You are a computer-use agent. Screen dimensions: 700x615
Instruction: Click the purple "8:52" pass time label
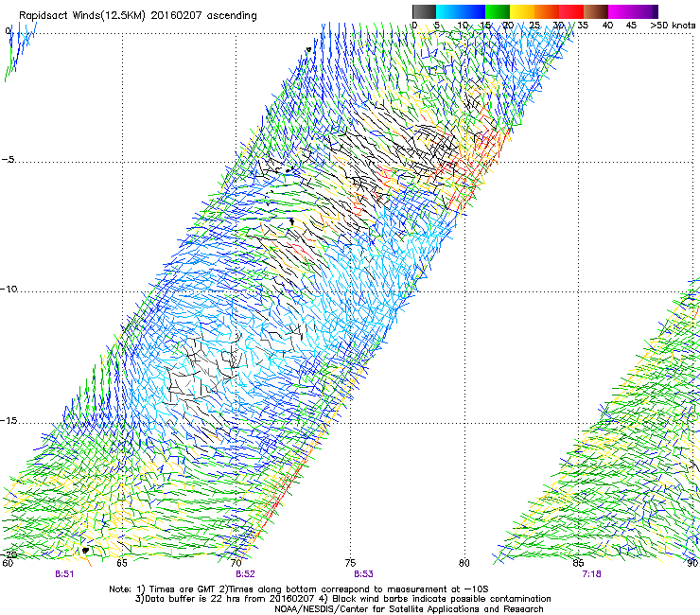click(245, 574)
